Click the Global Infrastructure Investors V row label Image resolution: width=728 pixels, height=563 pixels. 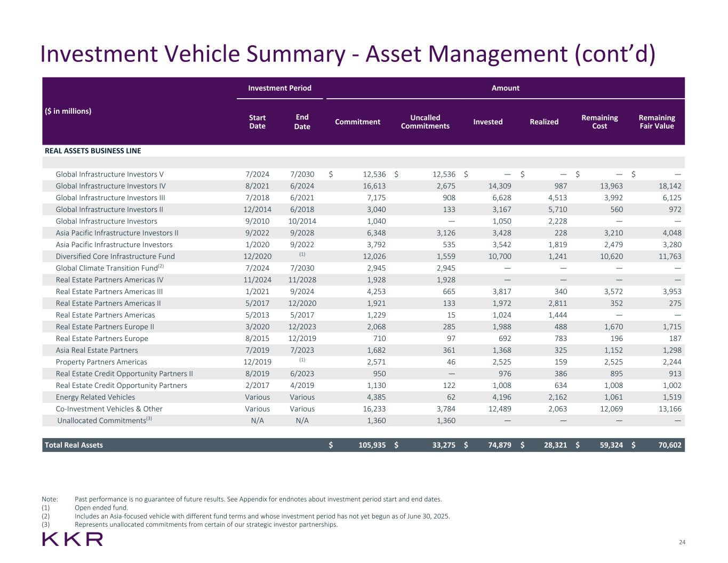coord(109,175)
